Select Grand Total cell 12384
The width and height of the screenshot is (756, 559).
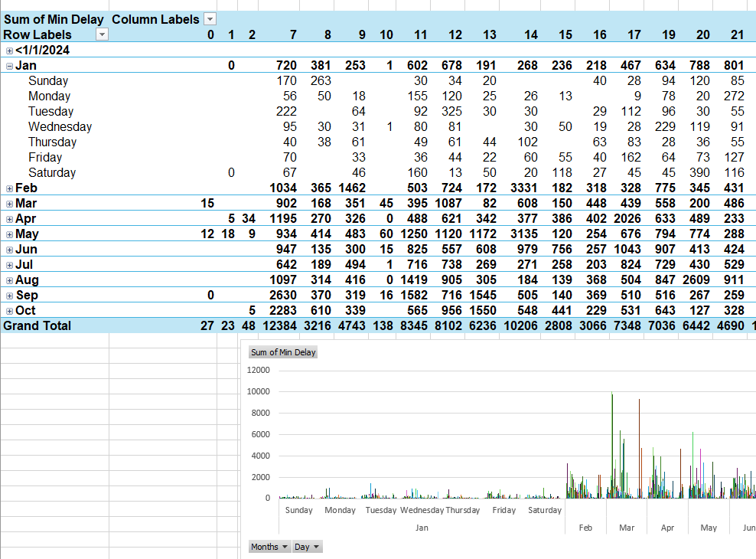tap(279, 325)
